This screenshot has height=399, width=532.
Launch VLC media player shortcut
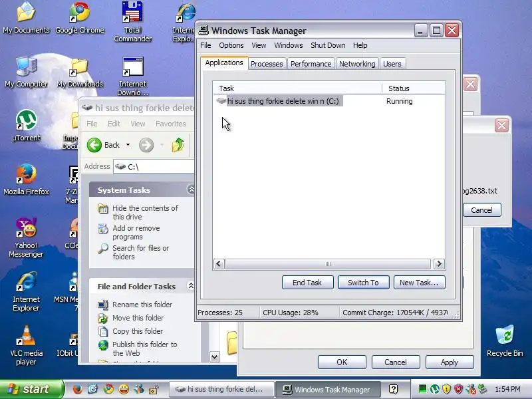pos(26,345)
